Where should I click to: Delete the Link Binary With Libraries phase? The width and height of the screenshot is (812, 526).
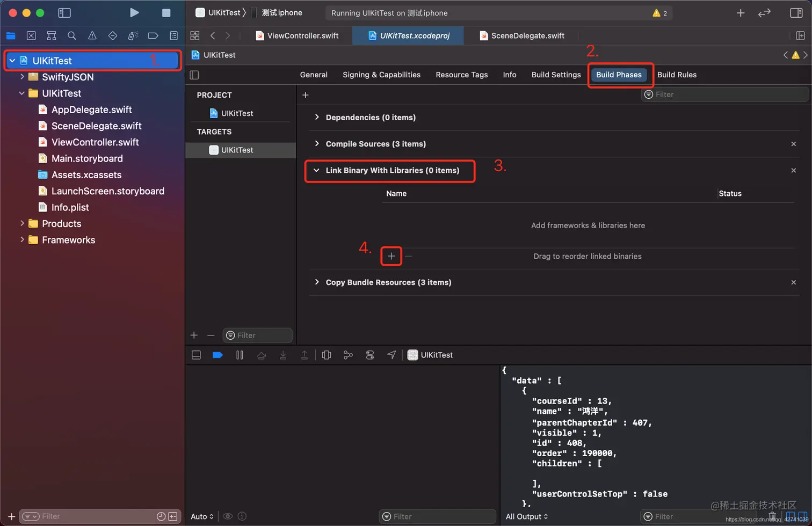click(794, 170)
